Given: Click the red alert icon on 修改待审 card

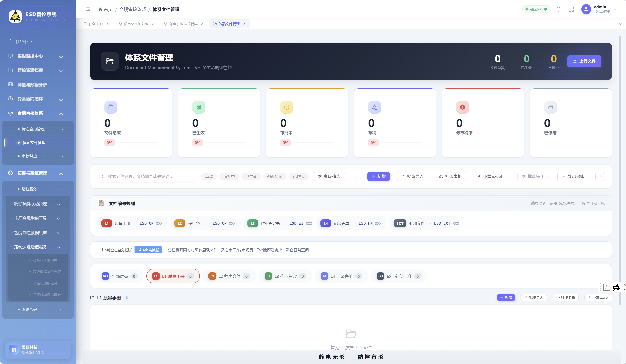Looking at the screenshot, I should [462, 107].
